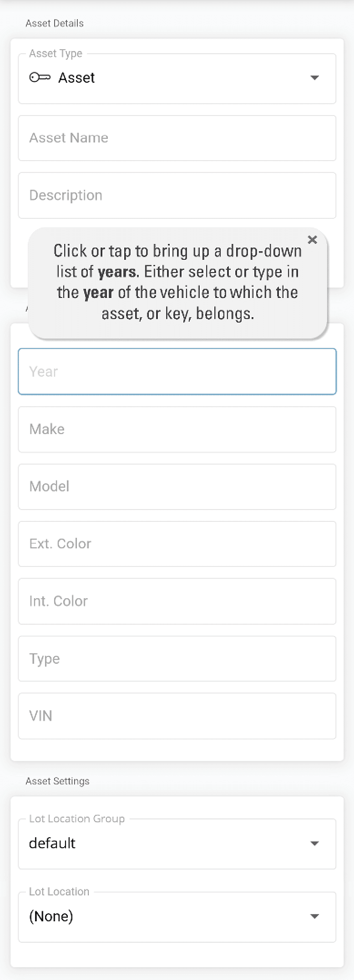Close the year tooltip popup

(312, 240)
